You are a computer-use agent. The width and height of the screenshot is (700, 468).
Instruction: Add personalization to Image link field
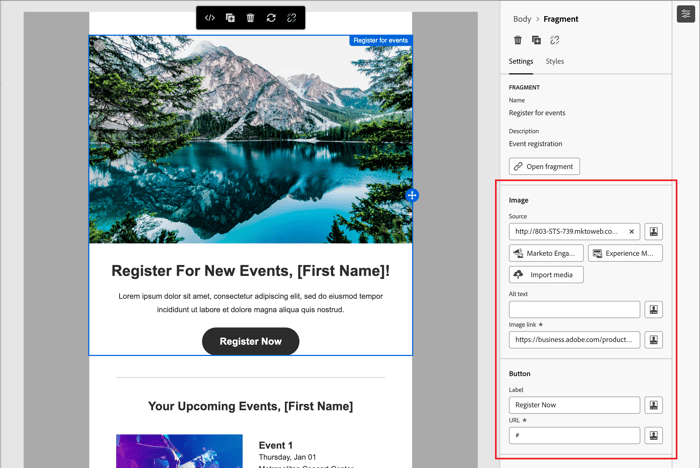pos(653,340)
